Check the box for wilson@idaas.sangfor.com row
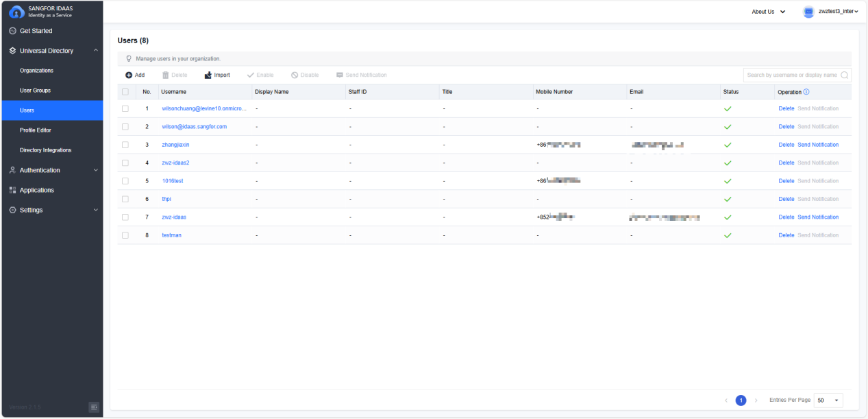The image size is (868, 419). click(125, 127)
